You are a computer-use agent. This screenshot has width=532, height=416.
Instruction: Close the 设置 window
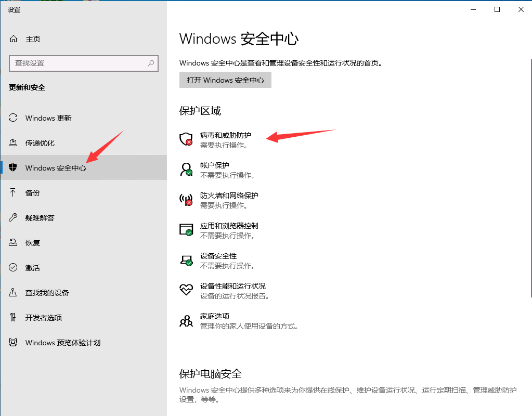521,9
